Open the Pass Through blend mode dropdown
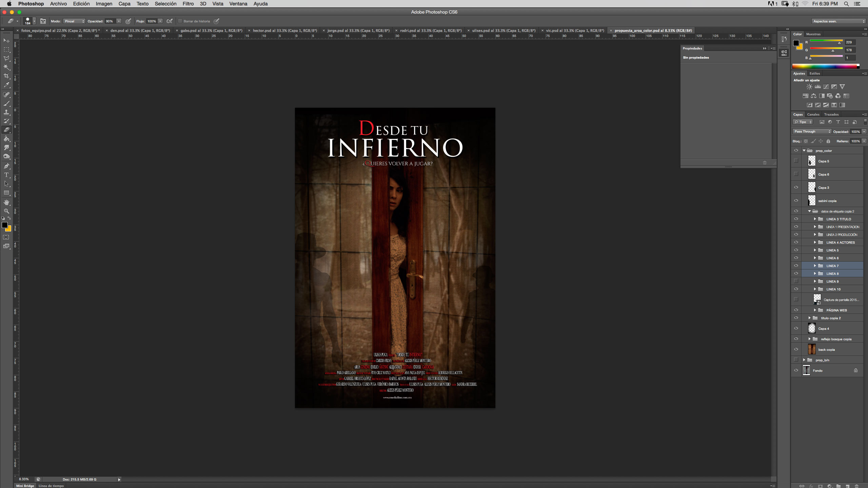This screenshot has width=868, height=488. [812, 132]
